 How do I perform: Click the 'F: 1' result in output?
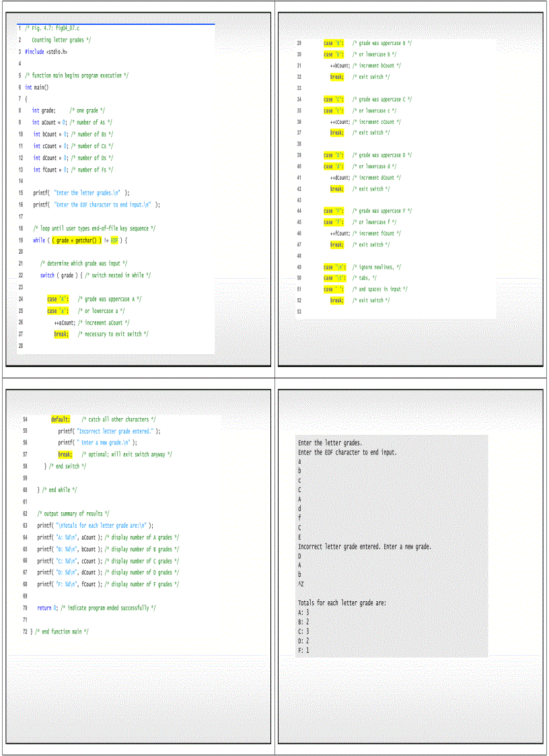pyautogui.click(x=303, y=650)
